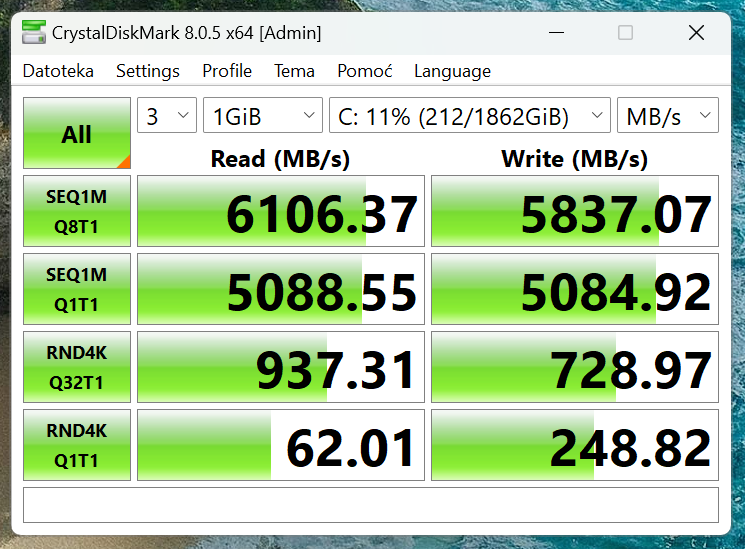Open the Datoteka menu
745x549 pixels.
coord(58,71)
